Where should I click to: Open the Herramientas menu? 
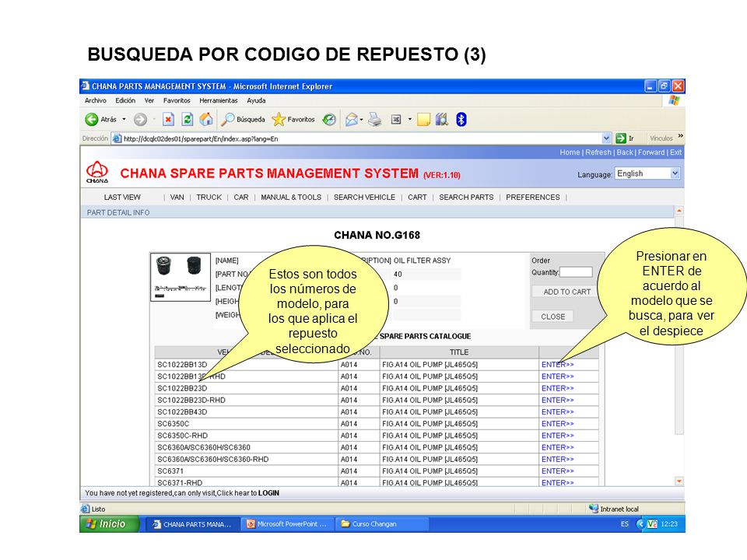[x=218, y=100]
